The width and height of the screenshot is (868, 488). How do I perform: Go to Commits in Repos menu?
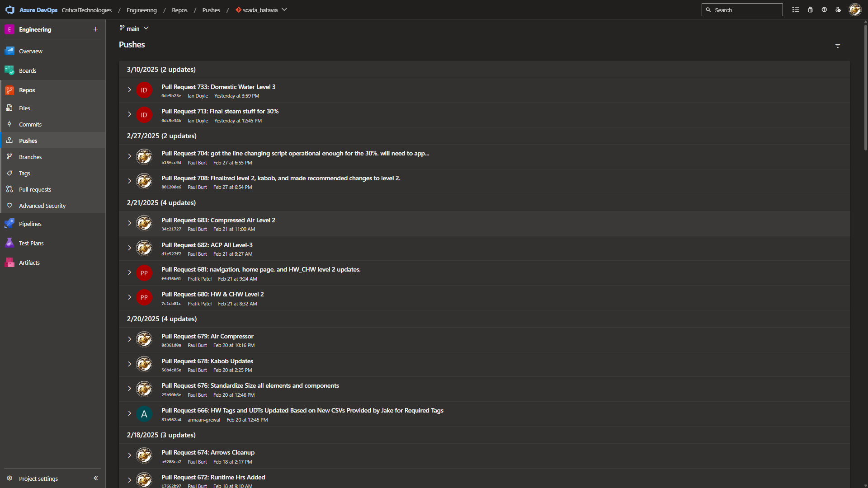coord(30,125)
